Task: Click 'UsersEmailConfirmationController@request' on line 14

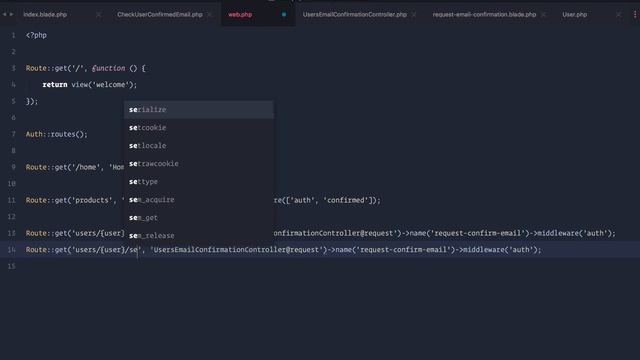Action: point(237,250)
